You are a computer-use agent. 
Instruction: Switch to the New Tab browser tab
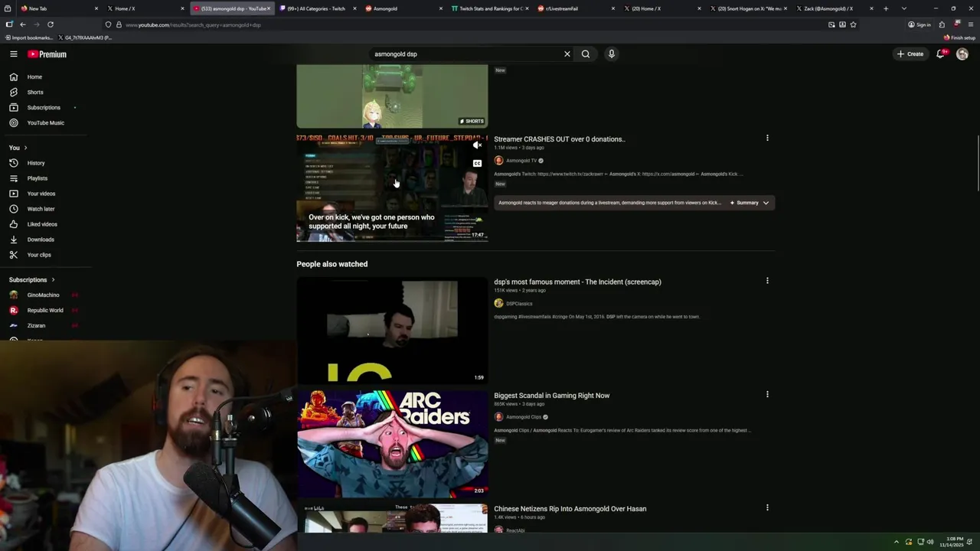click(59, 8)
